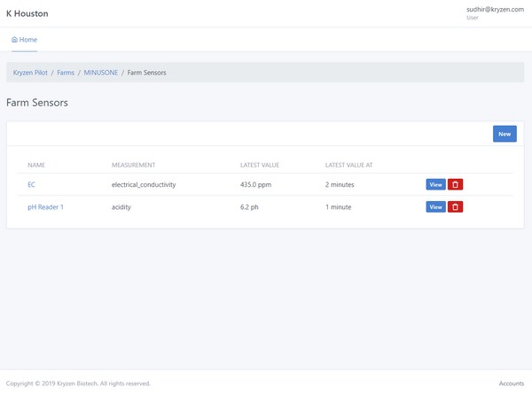The height and width of the screenshot is (395, 532).
Task: Click the New sensor button
Action: (504, 134)
